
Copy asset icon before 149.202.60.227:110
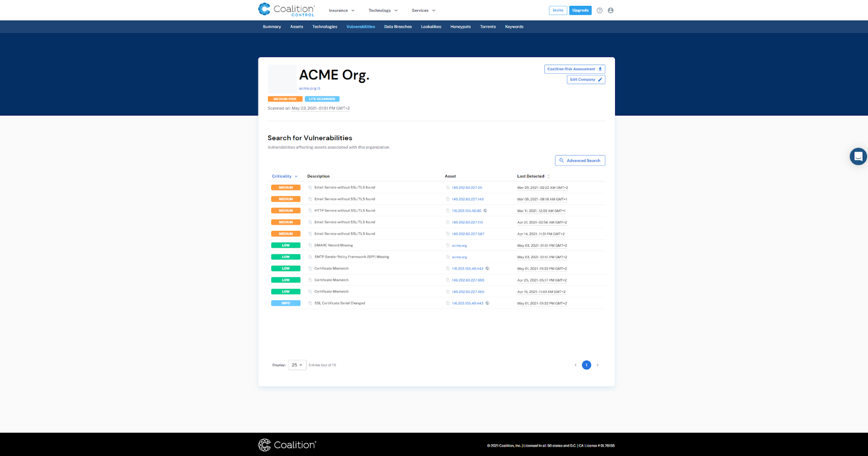pyautogui.click(x=448, y=222)
